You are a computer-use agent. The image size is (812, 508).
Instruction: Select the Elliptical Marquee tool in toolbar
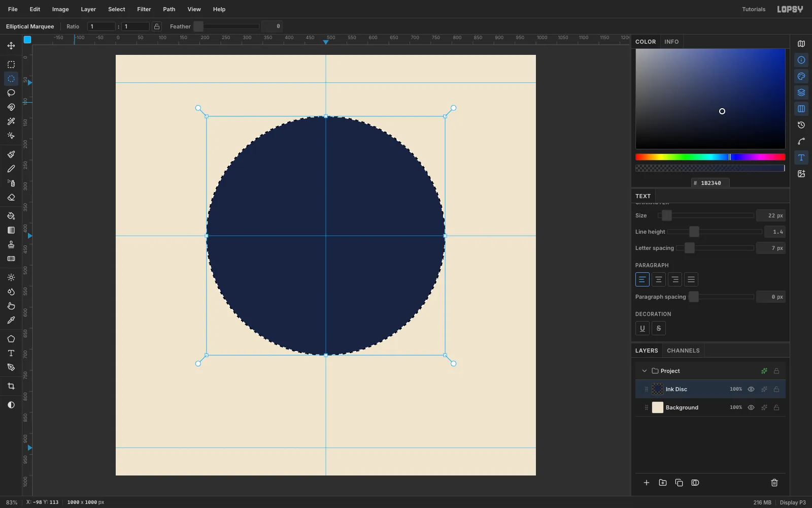tap(11, 79)
